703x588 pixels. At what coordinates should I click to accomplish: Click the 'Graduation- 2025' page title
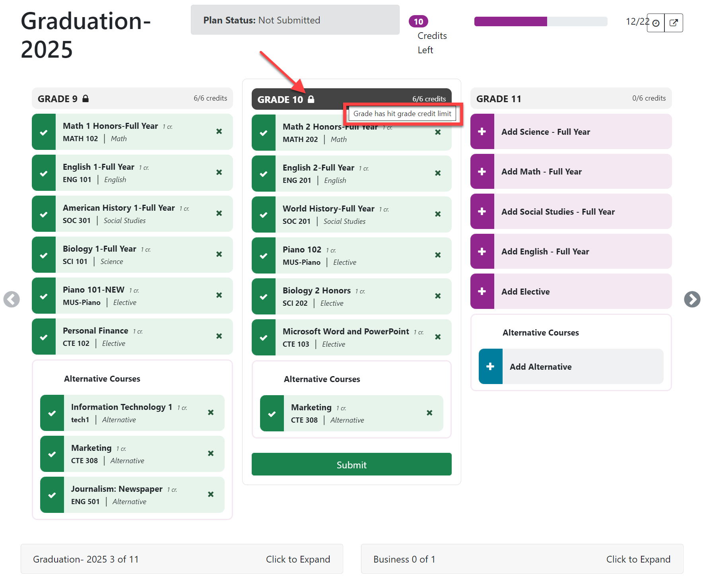pyautogui.click(x=86, y=35)
